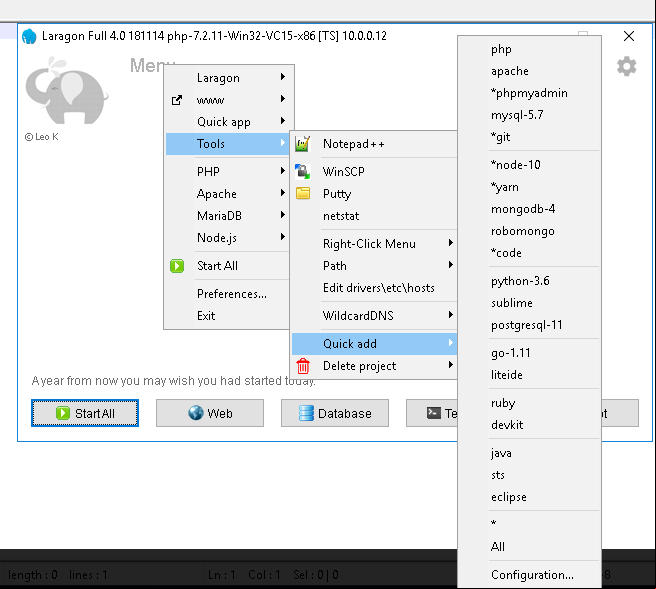This screenshot has height=589, width=656.
Task: Expand the MariaDB submenu arrow
Action: pos(283,215)
